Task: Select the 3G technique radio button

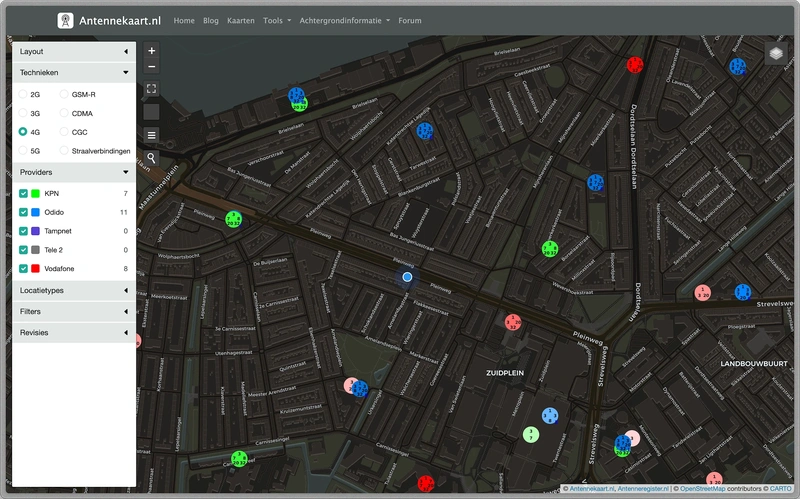Action: tap(22, 113)
